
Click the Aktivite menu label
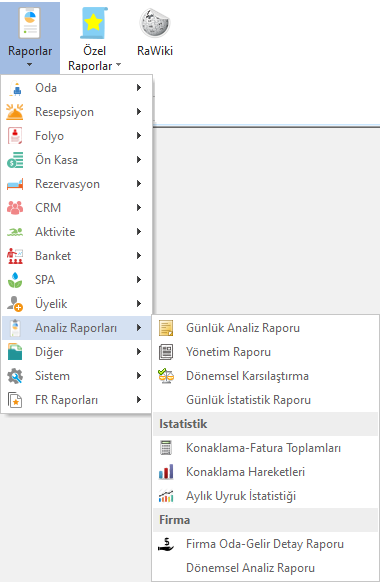click(x=55, y=232)
